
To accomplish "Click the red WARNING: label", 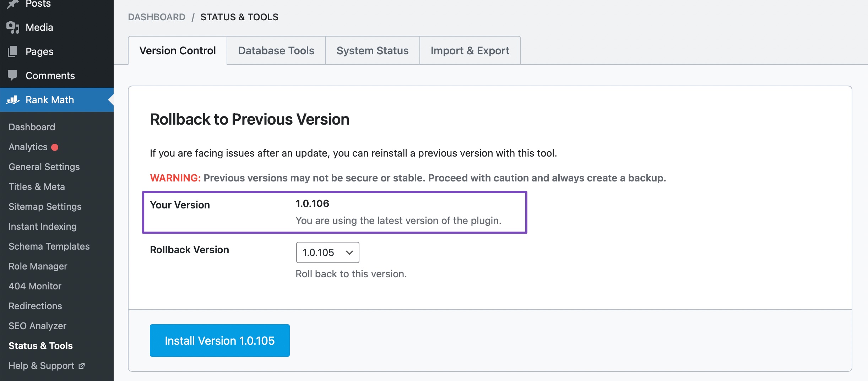I will [x=175, y=178].
